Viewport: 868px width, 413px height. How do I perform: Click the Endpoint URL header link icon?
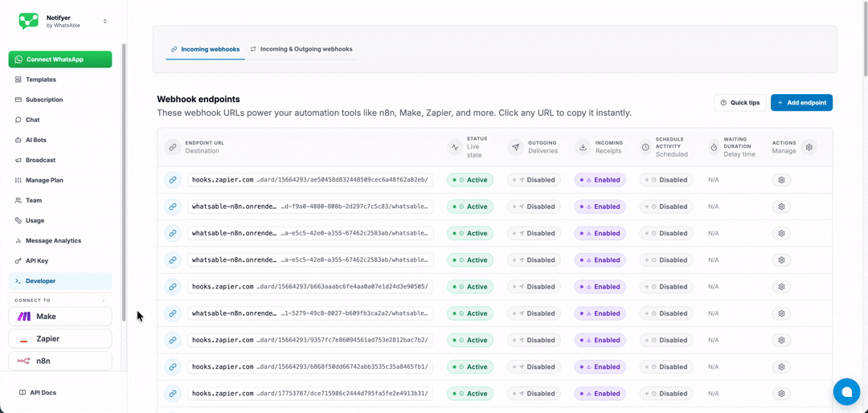[x=173, y=147]
